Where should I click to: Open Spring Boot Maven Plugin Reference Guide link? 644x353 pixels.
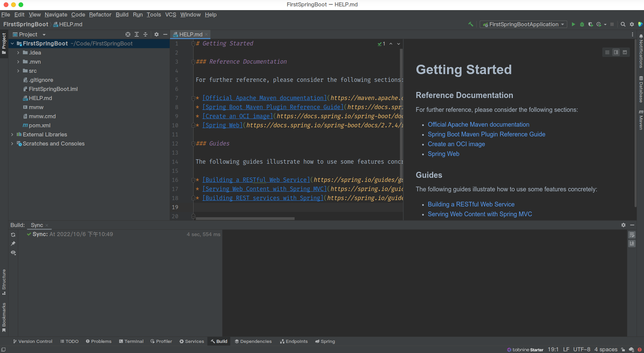point(486,134)
